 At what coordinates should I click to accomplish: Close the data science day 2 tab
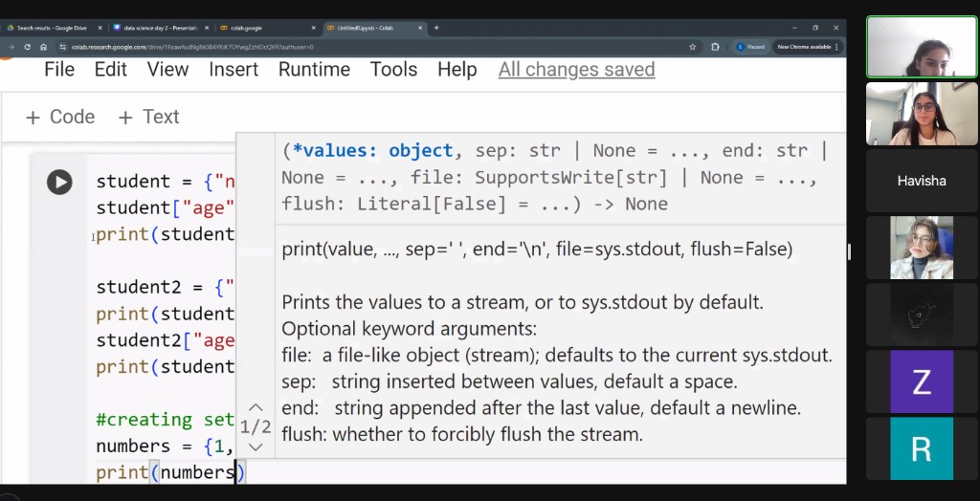(x=207, y=28)
